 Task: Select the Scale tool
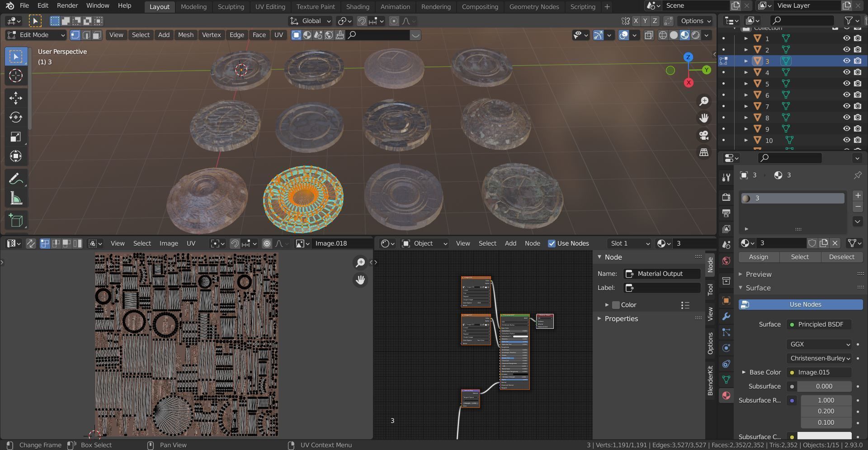[x=16, y=137]
